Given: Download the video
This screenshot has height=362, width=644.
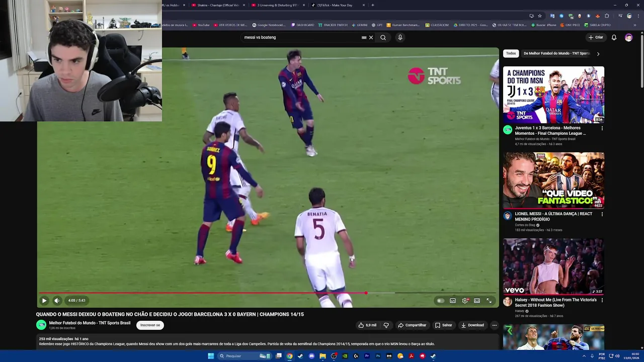Looking at the screenshot, I should click(472, 325).
